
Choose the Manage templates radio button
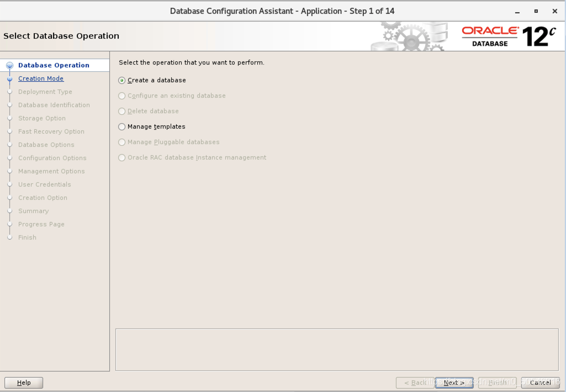pyautogui.click(x=121, y=126)
